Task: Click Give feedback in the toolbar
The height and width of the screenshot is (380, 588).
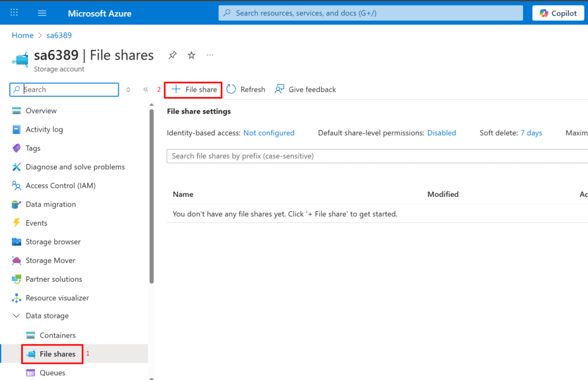Action: pos(305,90)
